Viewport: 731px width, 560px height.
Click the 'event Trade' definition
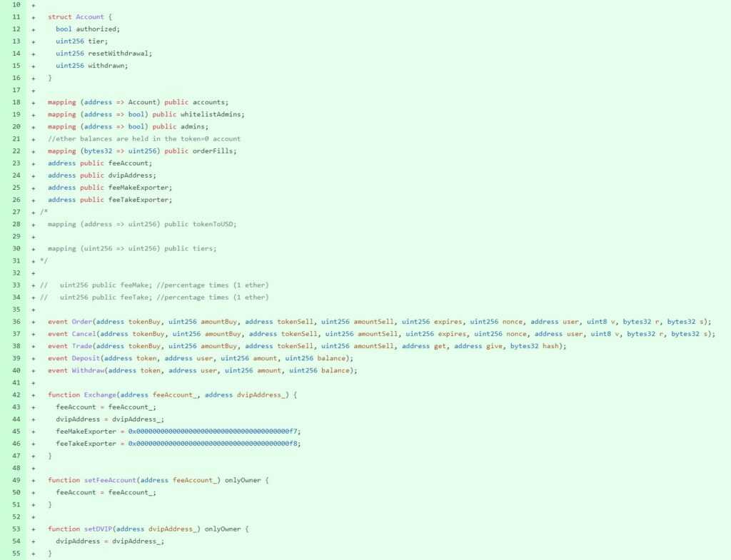70,346
